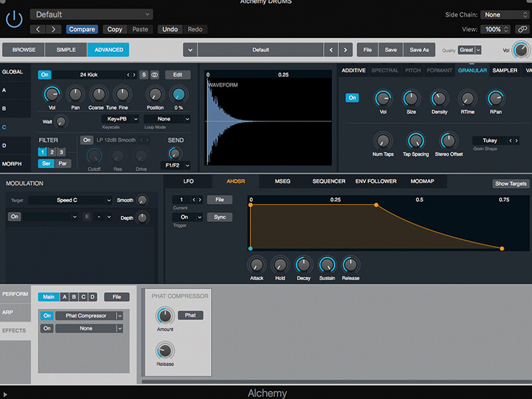Image resolution: width=532 pixels, height=399 pixels.
Task: Click the previous filter type arrow
Action: (x=142, y=140)
